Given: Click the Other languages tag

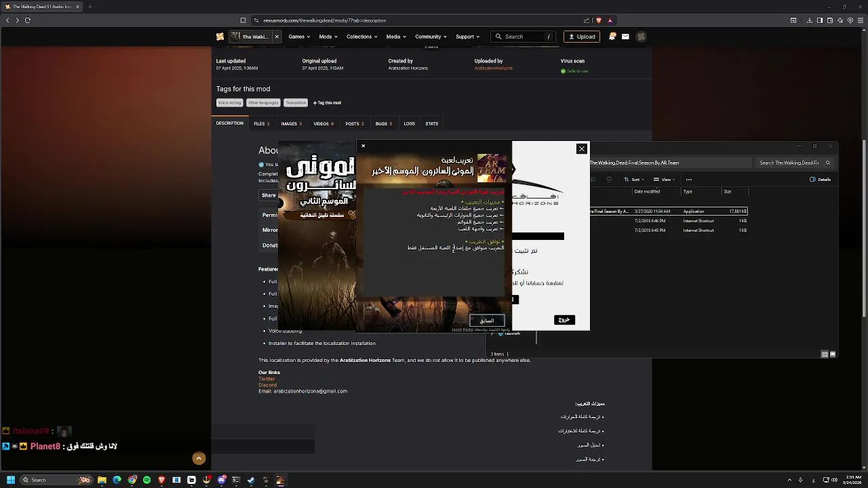Looking at the screenshot, I should 263,103.
